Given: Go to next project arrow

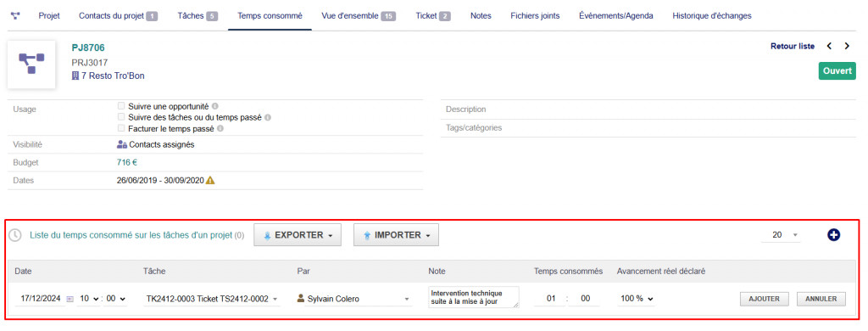Looking at the screenshot, I should click(x=847, y=46).
